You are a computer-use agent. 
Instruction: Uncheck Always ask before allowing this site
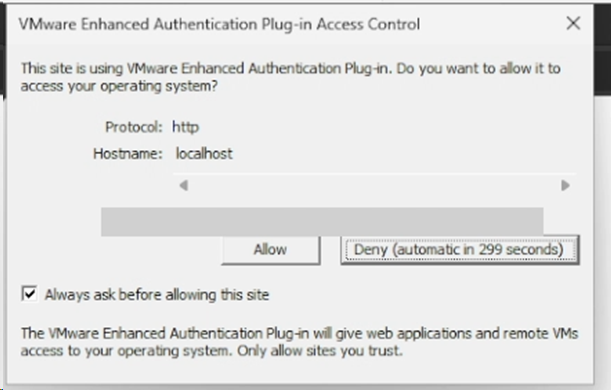30,294
